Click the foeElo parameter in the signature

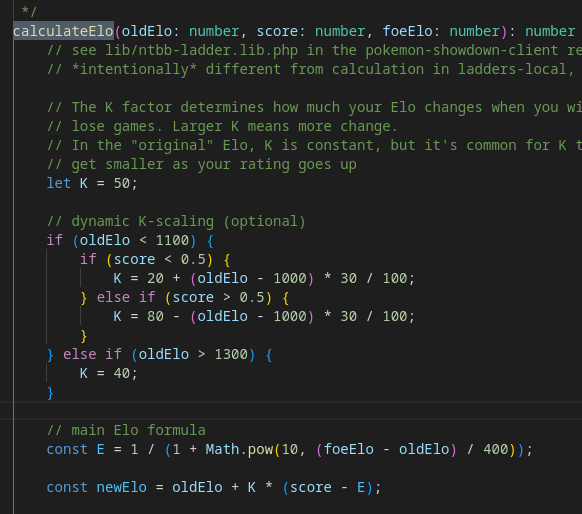(407, 31)
